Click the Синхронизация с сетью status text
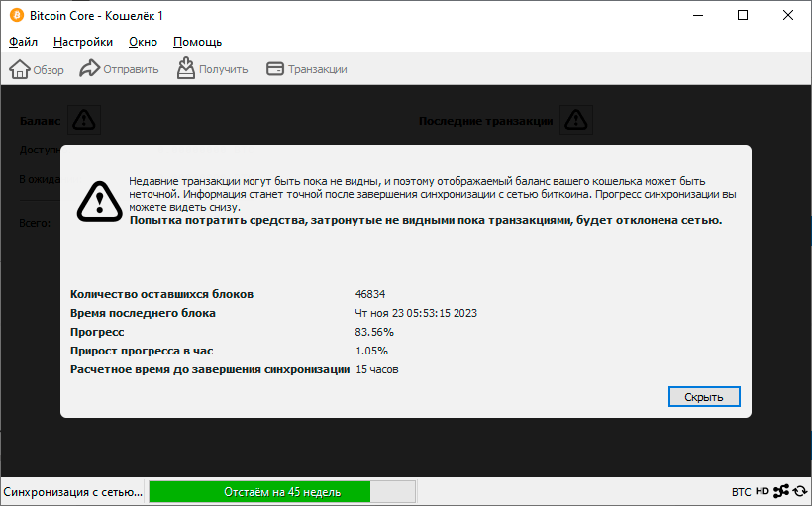This screenshot has height=506, width=812. click(x=72, y=492)
